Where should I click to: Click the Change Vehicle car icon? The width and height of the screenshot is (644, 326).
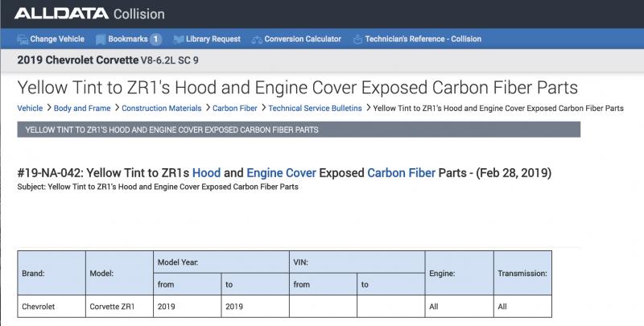[x=23, y=39]
